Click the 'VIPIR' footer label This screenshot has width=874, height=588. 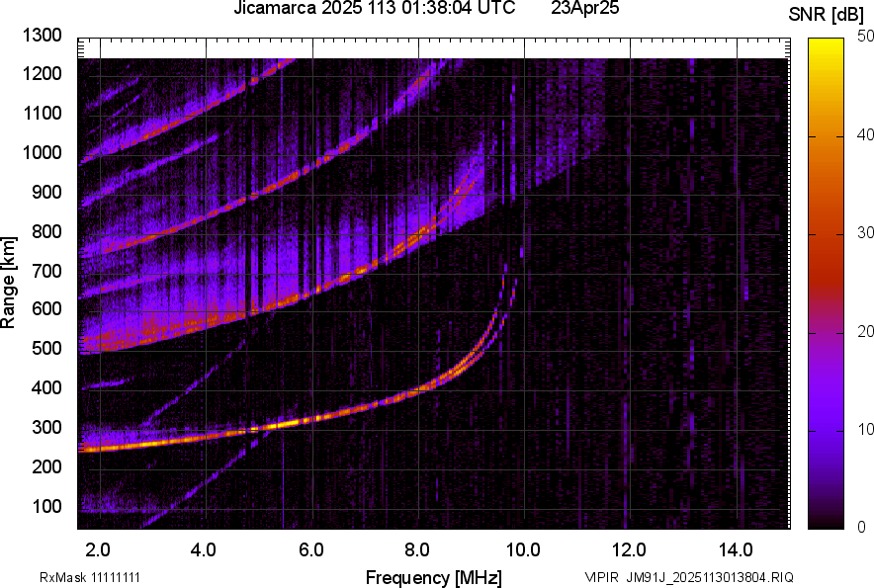click(x=601, y=577)
